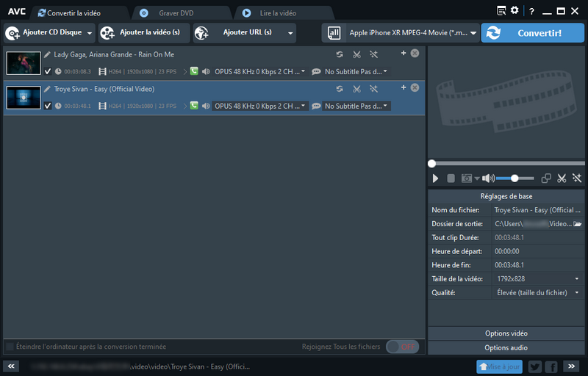
Task: Remove Troye Sivan Easy item
Action: point(415,87)
